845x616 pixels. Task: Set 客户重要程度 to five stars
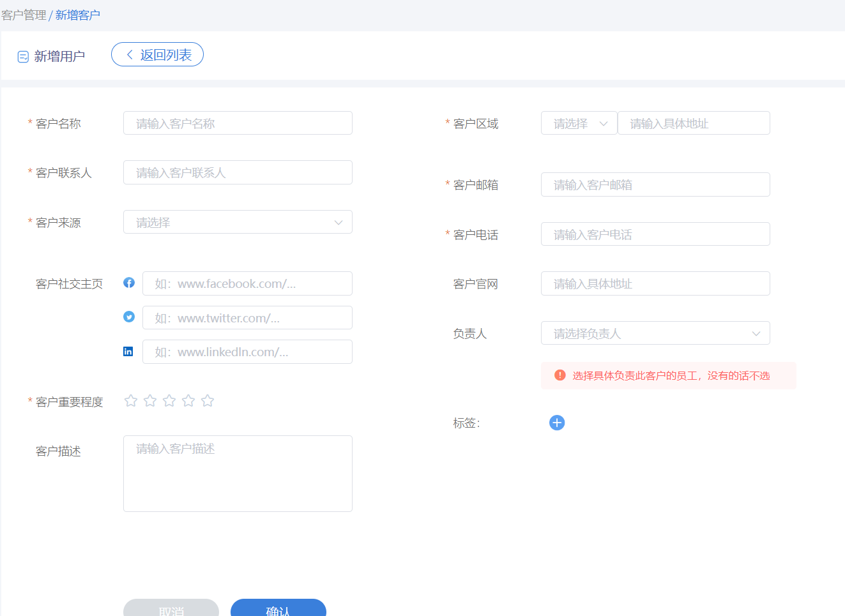coord(208,401)
